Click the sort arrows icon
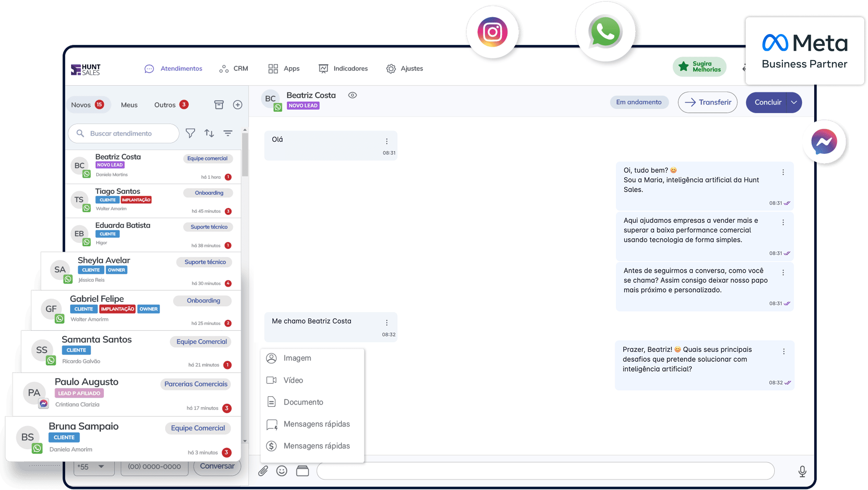The image size is (868, 490). pos(209,133)
